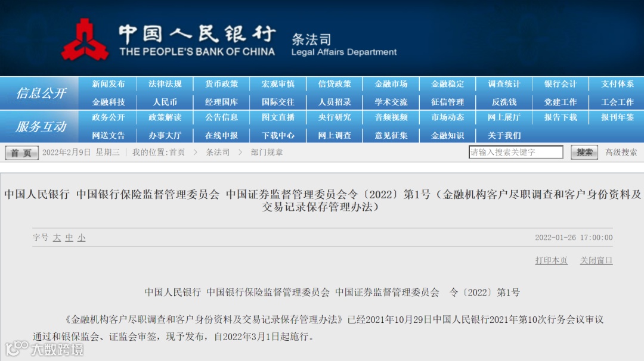Click the 条法司 Legal Affairs Department title

tap(344, 45)
